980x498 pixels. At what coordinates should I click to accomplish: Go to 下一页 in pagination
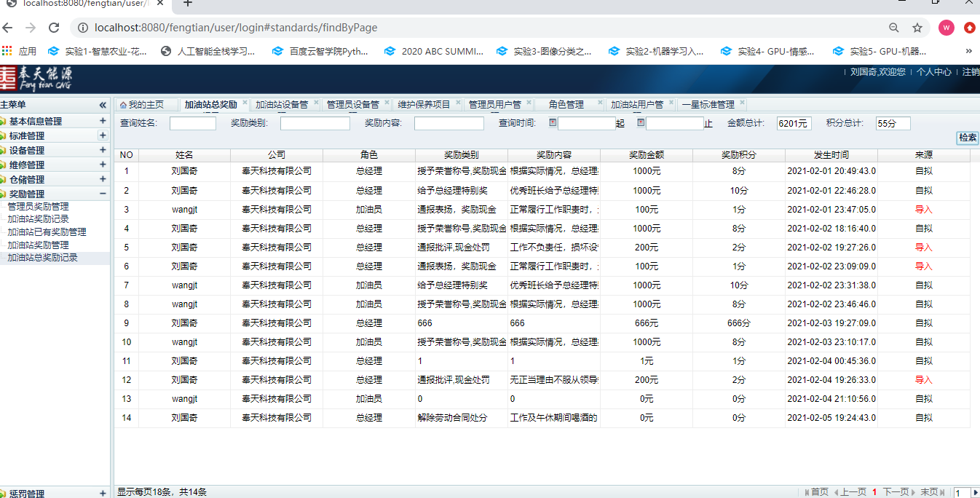pyautogui.click(x=896, y=492)
